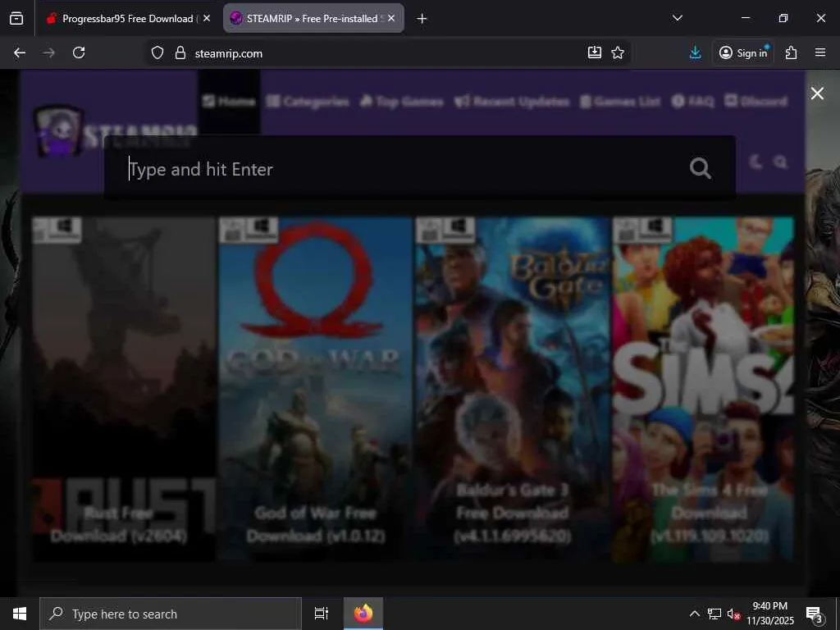Click the taskbar Type here to search box
The height and width of the screenshot is (630, 840).
pos(171,614)
